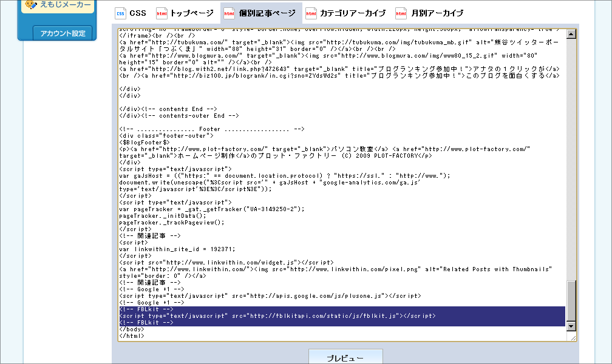Click the closing </html> tag line
Viewport: 612px width, 364px height.
tap(132, 336)
